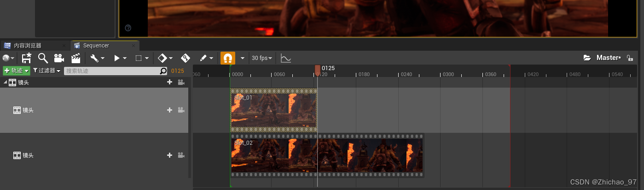Click the camera icon on bottom 镜头 row

[x=181, y=155]
